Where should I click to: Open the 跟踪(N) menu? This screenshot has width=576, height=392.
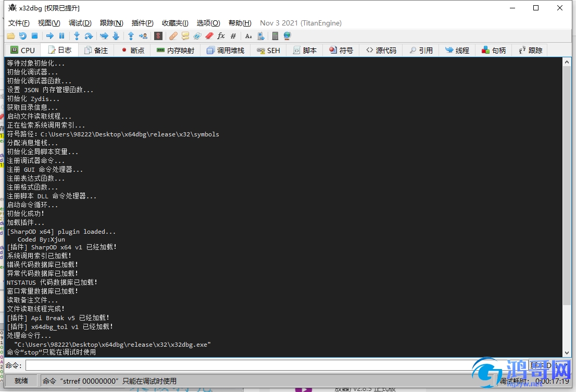tap(111, 23)
